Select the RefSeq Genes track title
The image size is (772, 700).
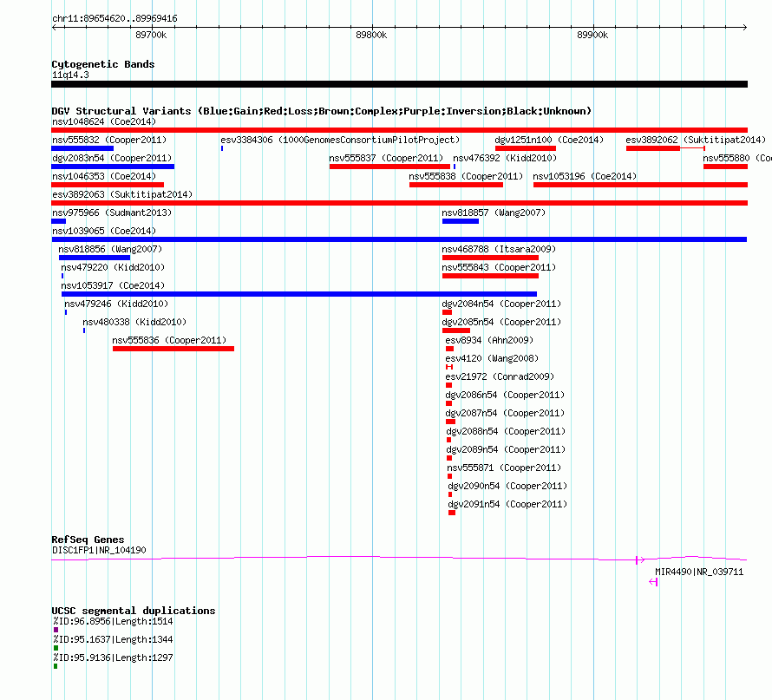[88, 540]
